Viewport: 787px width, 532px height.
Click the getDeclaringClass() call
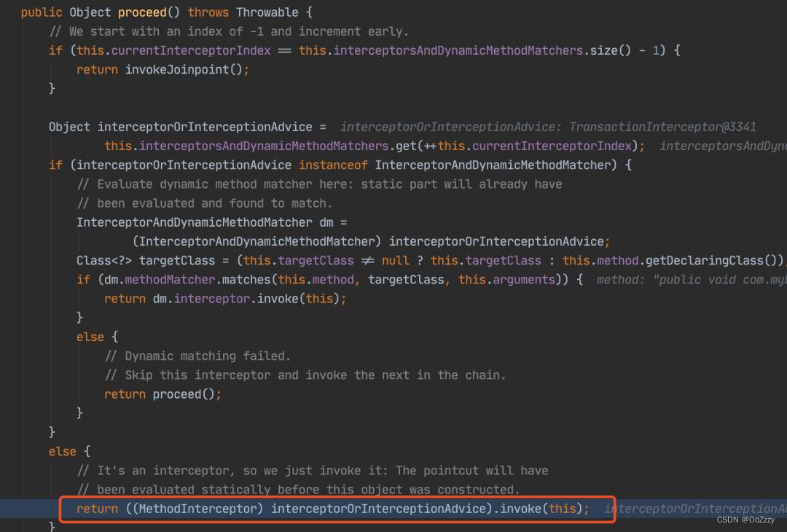coord(712,260)
